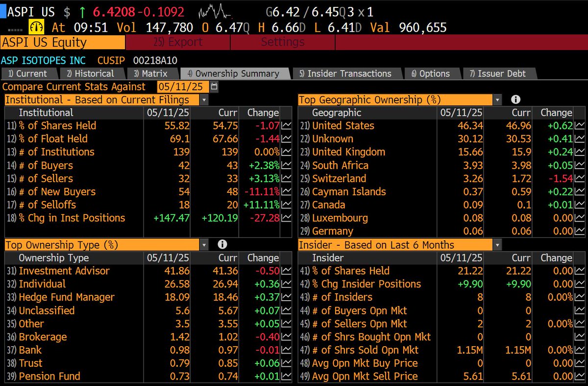The image size is (588, 386).
Task: Open chart for % Chg Insider Positions
Action: 580,284
